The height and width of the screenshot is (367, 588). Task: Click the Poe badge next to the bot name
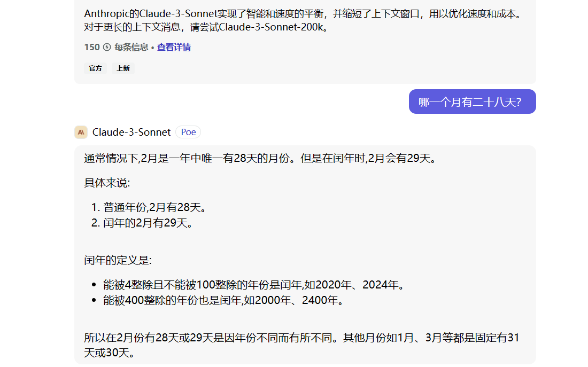click(188, 132)
